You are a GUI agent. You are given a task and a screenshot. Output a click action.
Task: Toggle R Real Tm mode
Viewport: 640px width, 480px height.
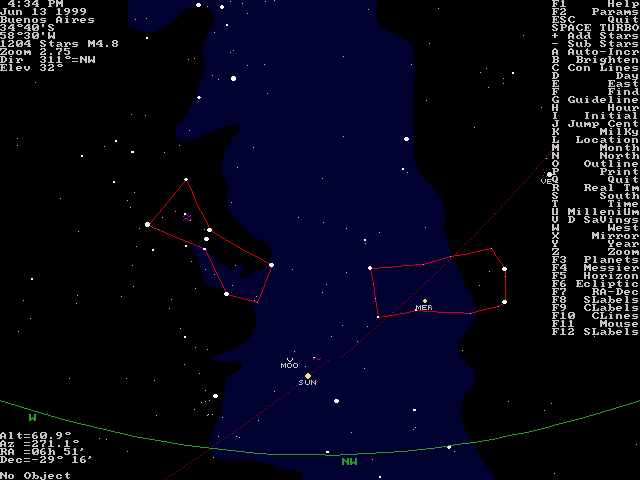click(596, 188)
